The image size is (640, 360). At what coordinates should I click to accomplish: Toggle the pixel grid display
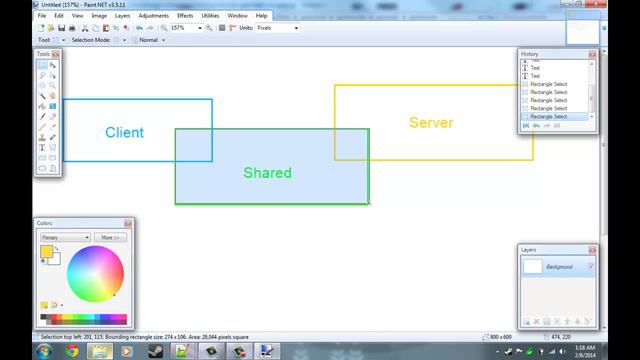(x=222, y=28)
